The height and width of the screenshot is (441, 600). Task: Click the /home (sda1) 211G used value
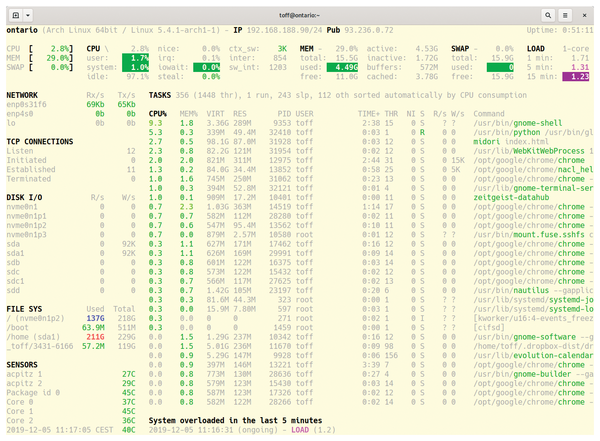pyautogui.click(x=95, y=337)
